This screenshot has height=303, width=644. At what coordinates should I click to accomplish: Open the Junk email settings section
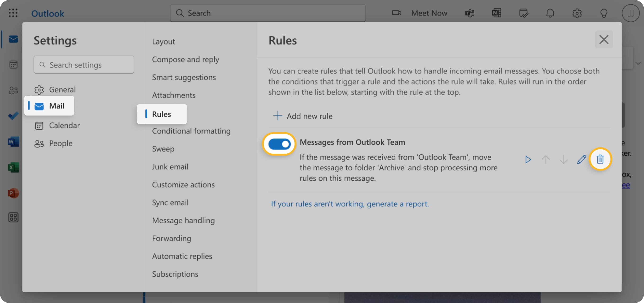point(170,166)
